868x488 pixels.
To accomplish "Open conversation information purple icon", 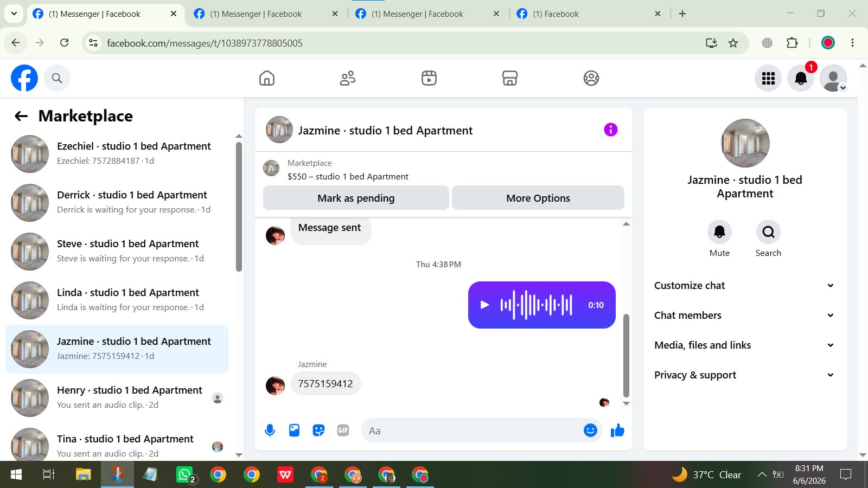I will [x=611, y=130].
